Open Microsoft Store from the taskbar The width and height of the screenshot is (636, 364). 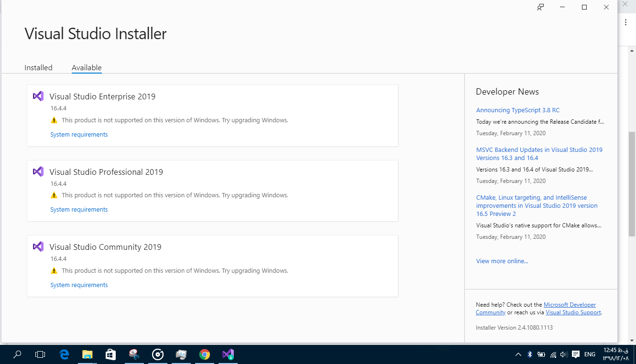110,354
